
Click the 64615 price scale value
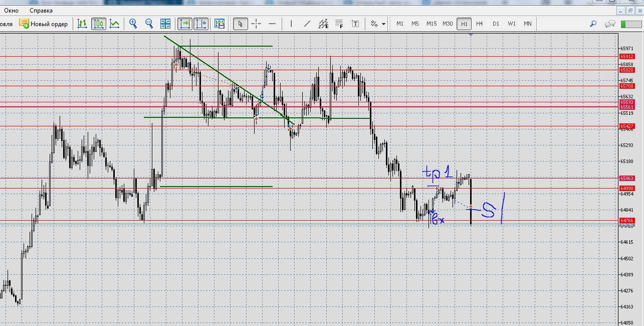pos(627,242)
